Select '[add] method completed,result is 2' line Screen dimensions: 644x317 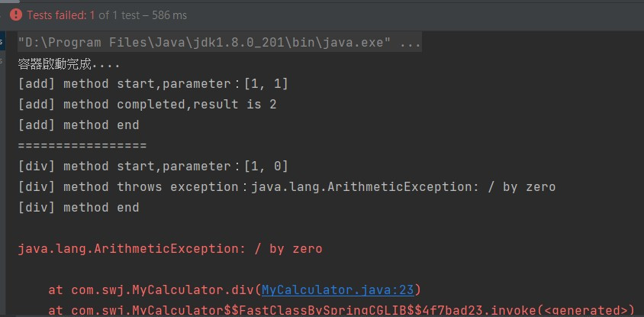[147, 105]
